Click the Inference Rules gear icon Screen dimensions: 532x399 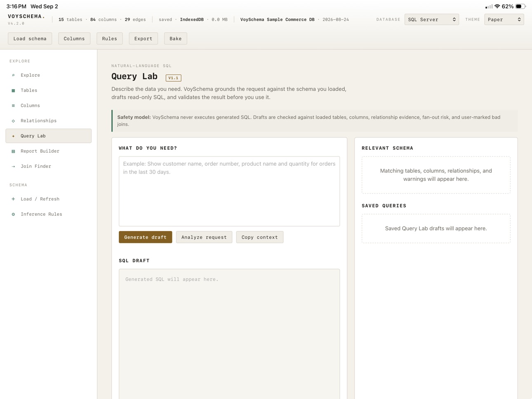13,214
